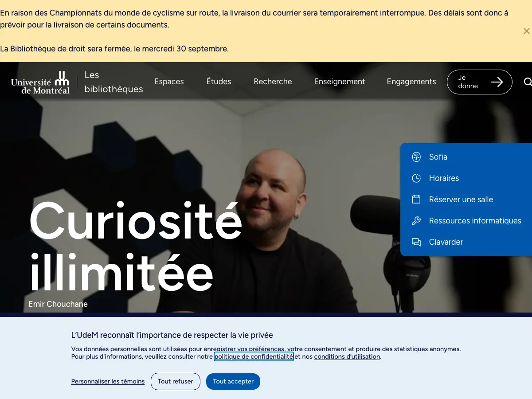This screenshot has width=532, height=399.
Task: Click the Je donne donation button
Action: pos(479,82)
